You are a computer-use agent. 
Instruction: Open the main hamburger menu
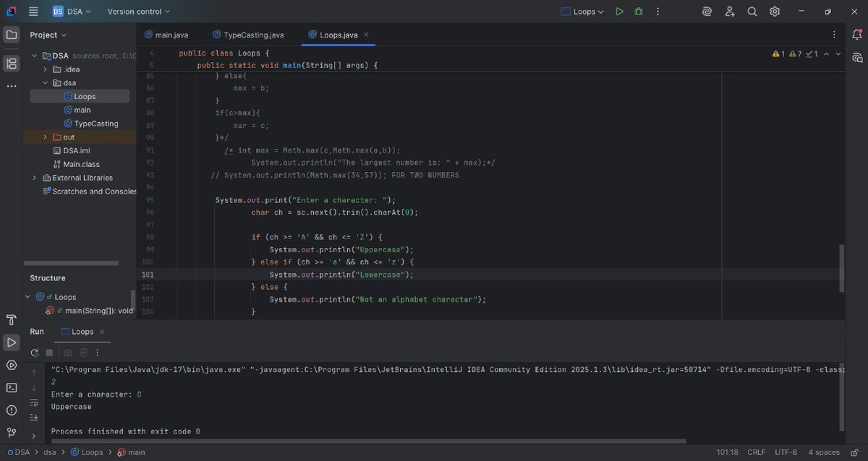pos(34,12)
